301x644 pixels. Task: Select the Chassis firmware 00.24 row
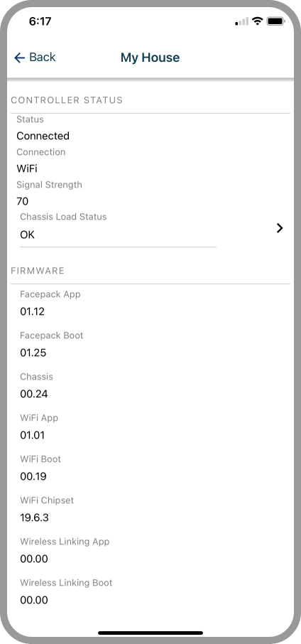150,386
